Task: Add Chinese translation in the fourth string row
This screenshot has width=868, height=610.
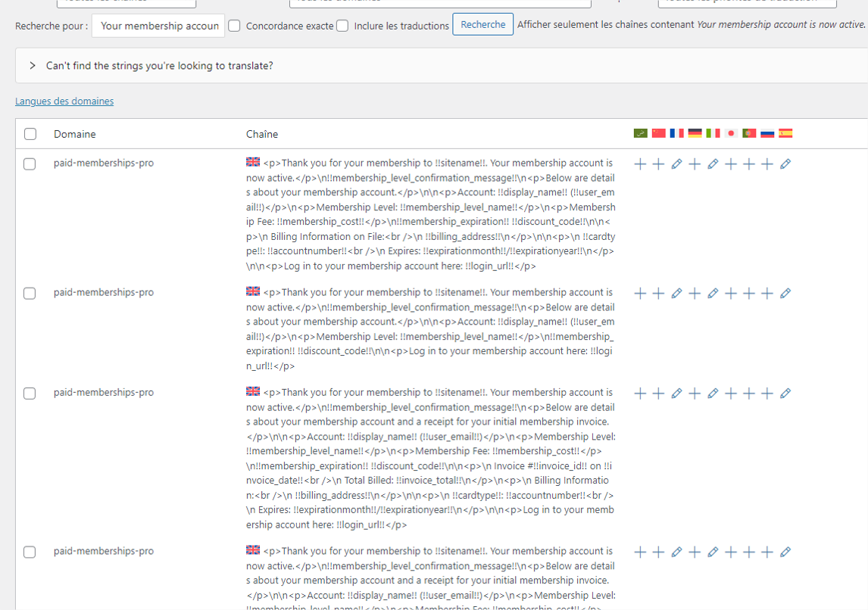Action: tap(658, 552)
